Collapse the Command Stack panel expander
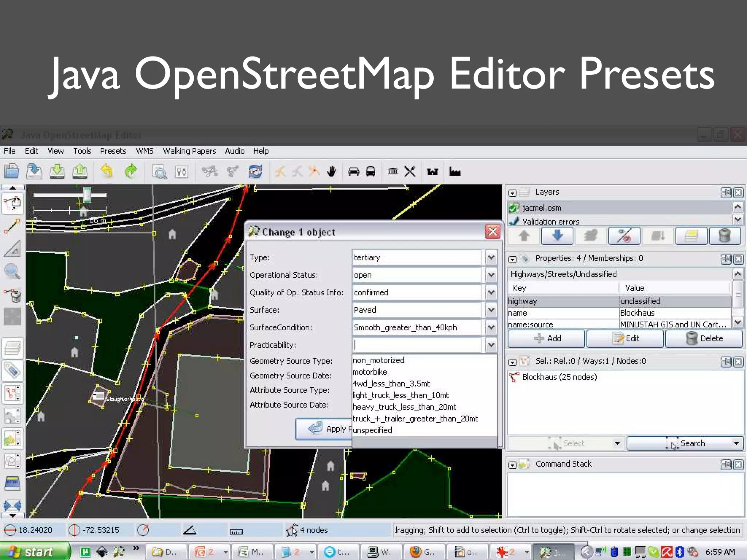 [x=512, y=465]
